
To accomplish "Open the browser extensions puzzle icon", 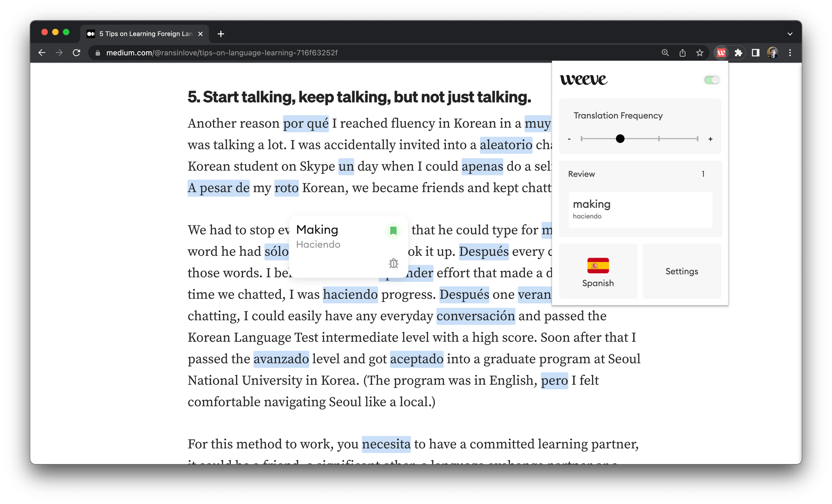I will click(739, 52).
